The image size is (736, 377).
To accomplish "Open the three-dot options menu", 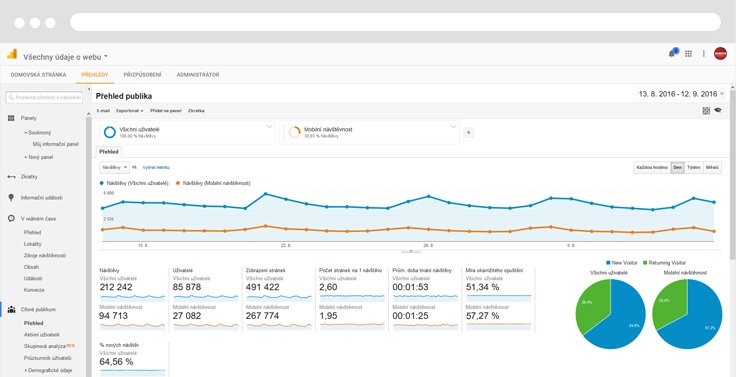I will point(704,54).
